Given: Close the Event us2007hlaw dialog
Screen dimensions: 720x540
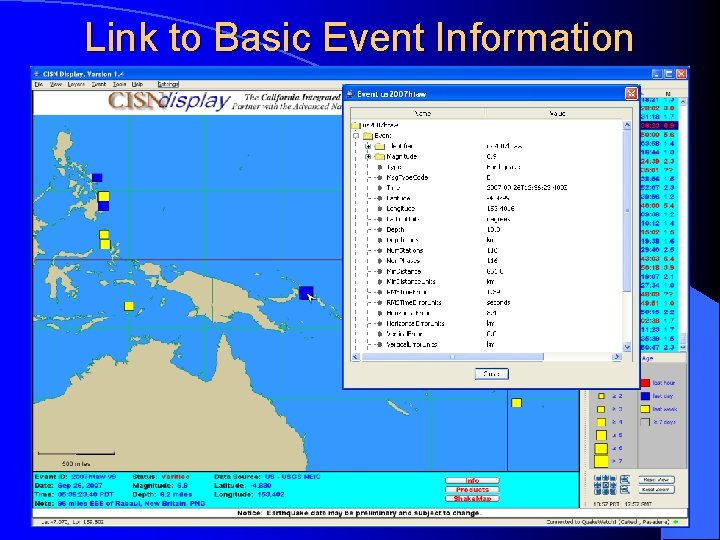Looking at the screenshot, I should (x=631, y=94).
